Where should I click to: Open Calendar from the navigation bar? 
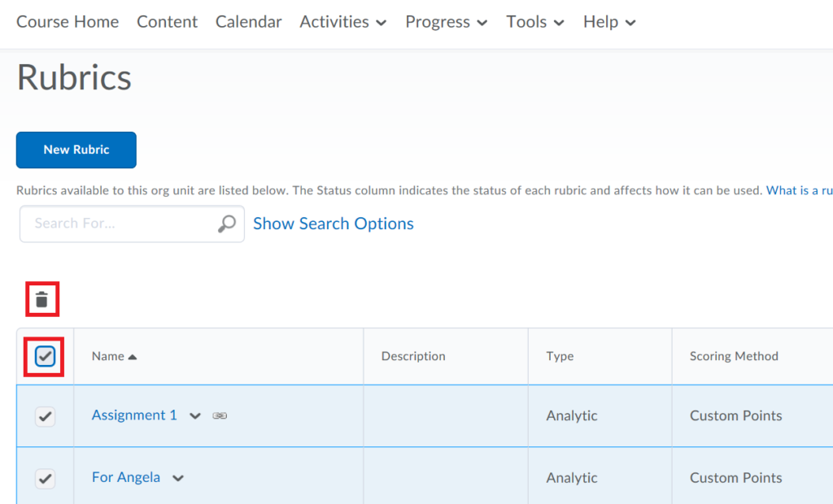coord(248,22)
